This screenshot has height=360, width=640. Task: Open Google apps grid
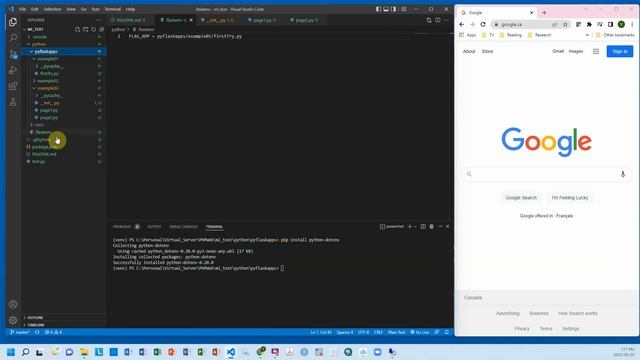[x=596, y=51]
